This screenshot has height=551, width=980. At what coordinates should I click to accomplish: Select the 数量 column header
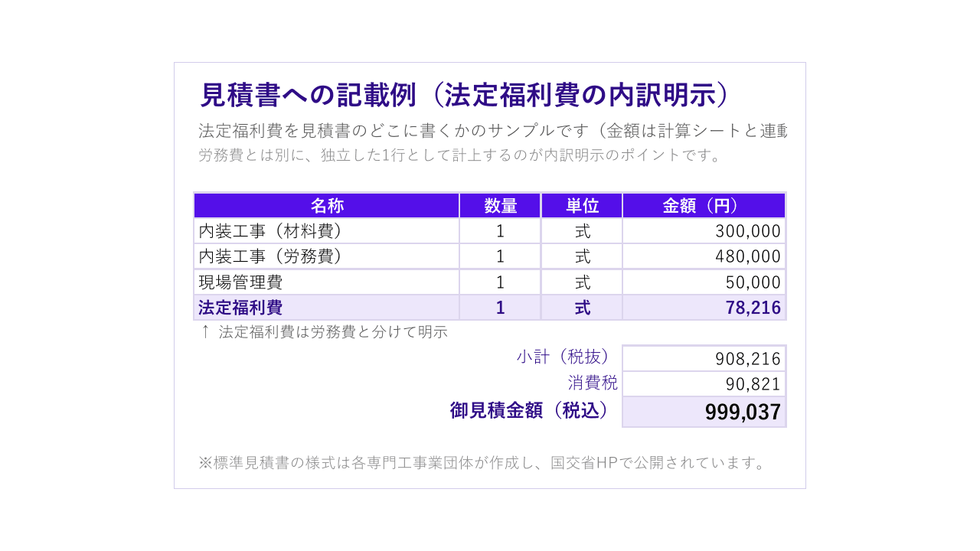(501, 206)
